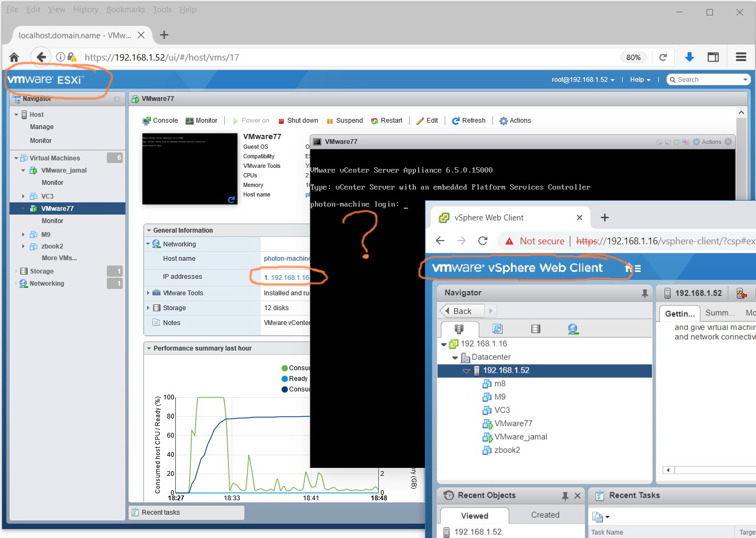Shut down the VMware77 machine
Viewport: 756px width, 538px height.
tap(298, 121)
